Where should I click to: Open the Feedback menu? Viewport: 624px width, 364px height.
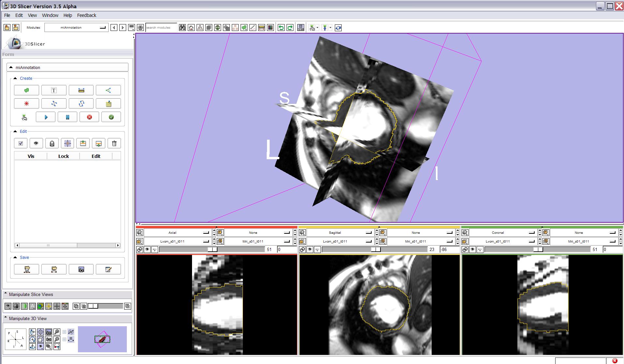tap(86, 15)
